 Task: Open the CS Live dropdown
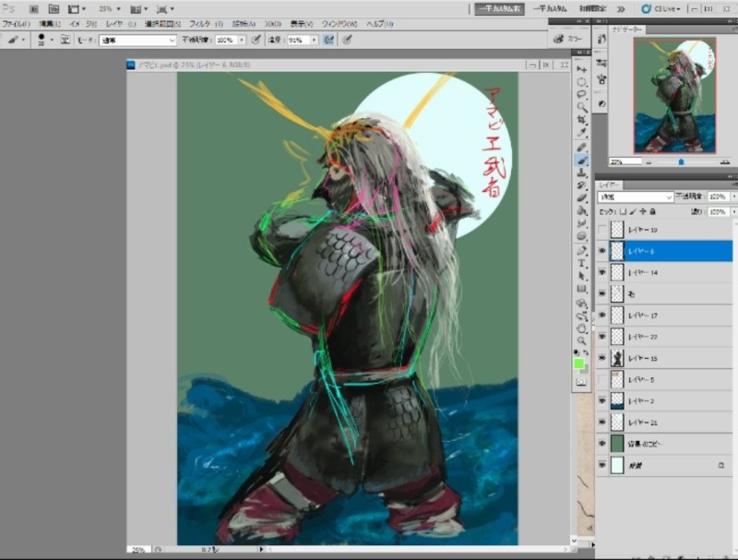click(x=661, y=9)
